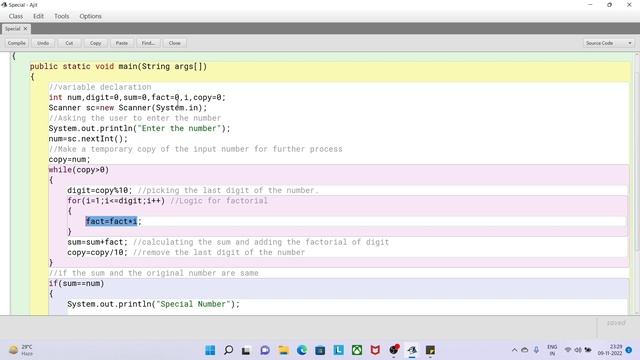The image size is (640, 360).
Task: Close the Special tab
Action: pyautogui.click(x=25, y=29)
